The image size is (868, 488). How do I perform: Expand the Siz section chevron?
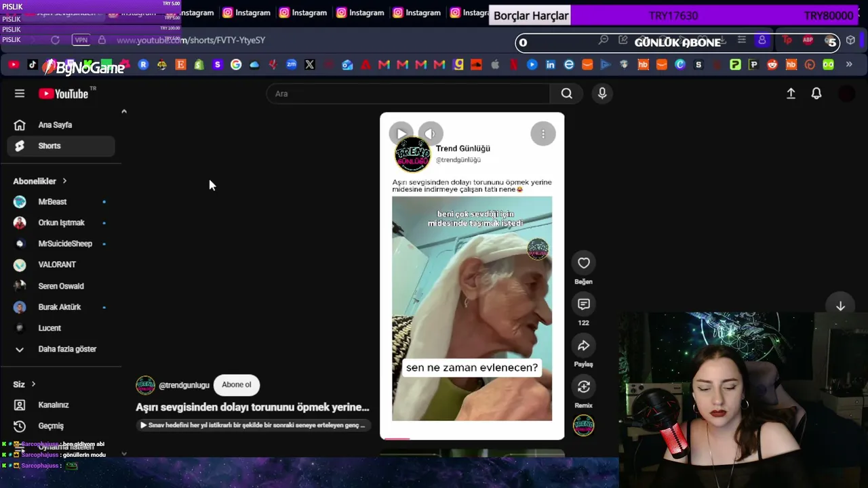click(x=33, y=384)
